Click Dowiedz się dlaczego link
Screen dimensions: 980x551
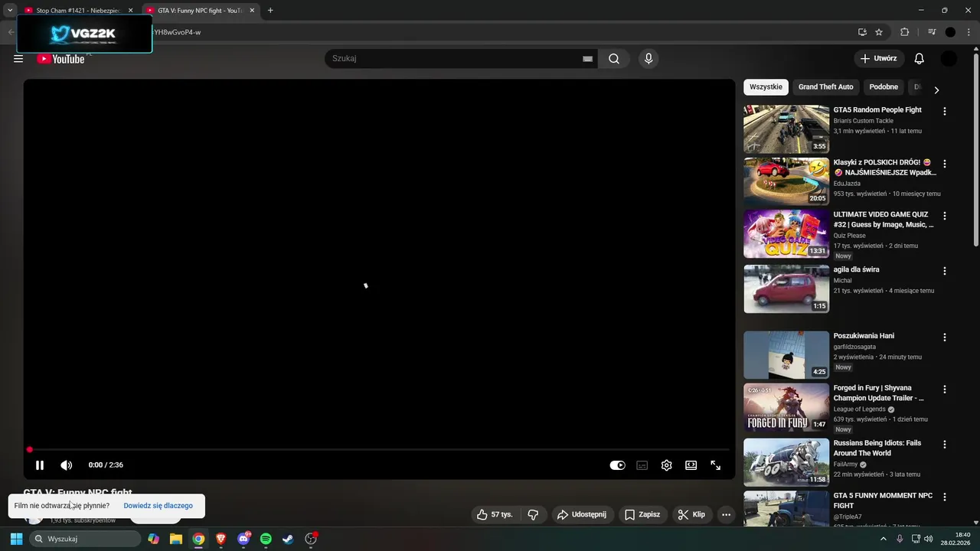pyautogui.click(x=158, y=506)
